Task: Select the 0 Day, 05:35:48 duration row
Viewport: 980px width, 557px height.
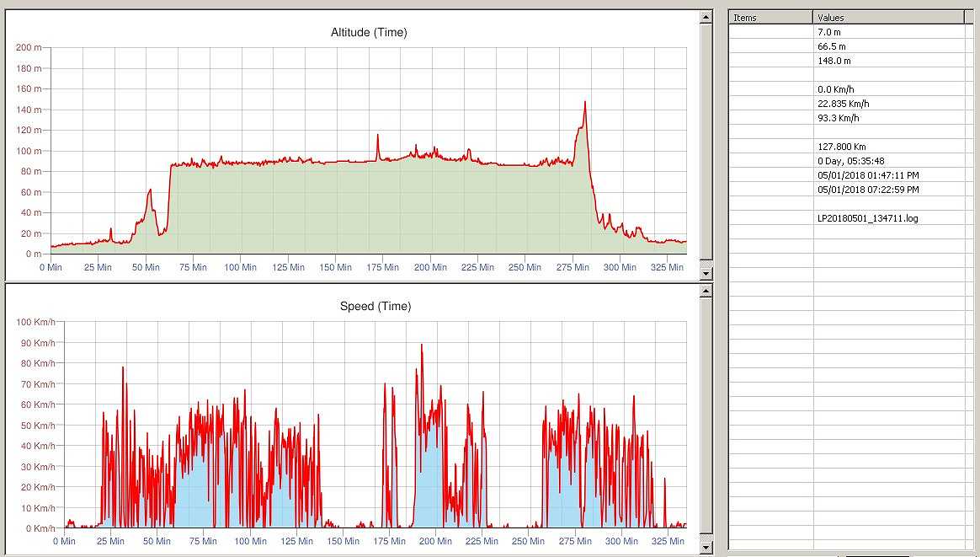Action: coord(850,161)
